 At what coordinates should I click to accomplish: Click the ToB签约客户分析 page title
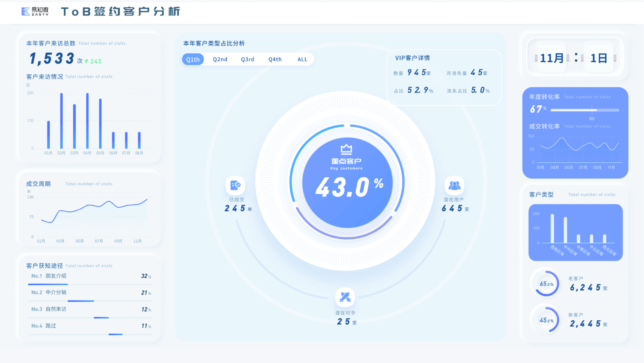click(121, 12)
